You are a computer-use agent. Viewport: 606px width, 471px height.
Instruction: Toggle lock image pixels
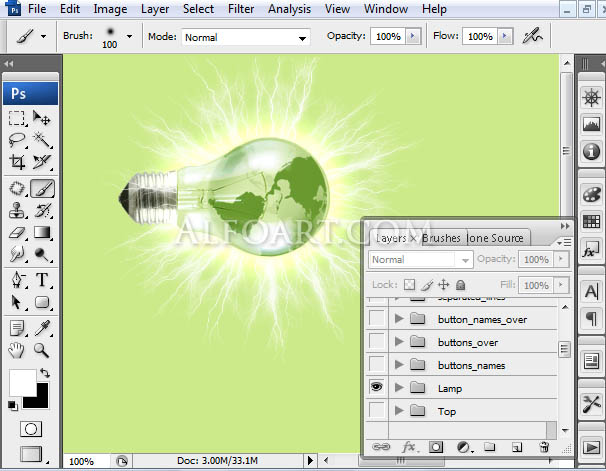[x=427, y=285]
